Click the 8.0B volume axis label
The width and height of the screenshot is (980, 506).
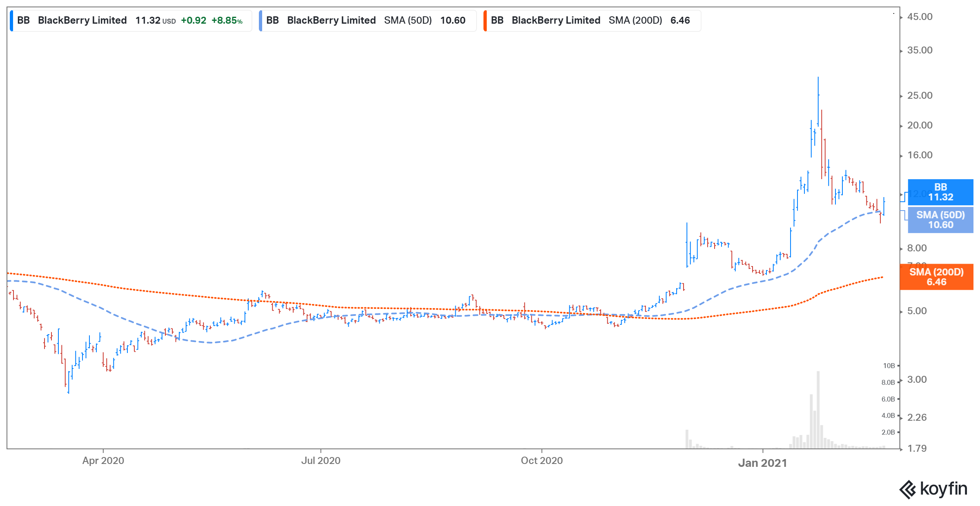click(x=888, y=382)
